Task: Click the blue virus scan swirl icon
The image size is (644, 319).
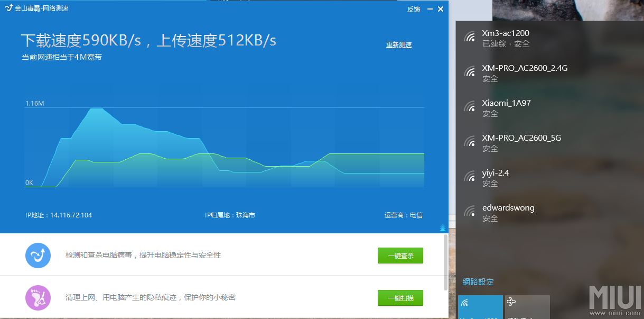Action: [x=38, y=256]
